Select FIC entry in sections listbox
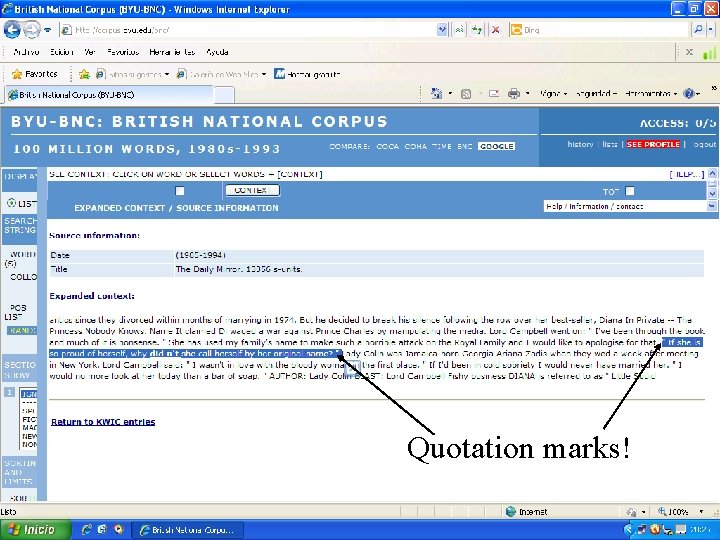Image resolution: width=720 pixels, height=540 pixels. tap(29, 419)
